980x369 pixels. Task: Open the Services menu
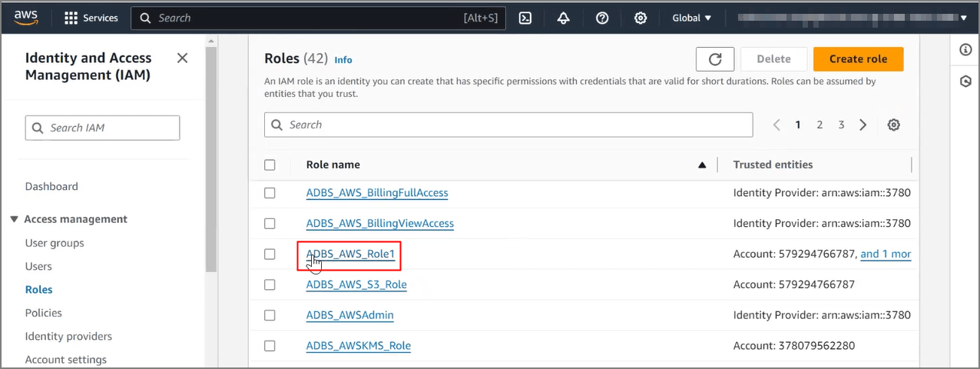click(91, 18)
